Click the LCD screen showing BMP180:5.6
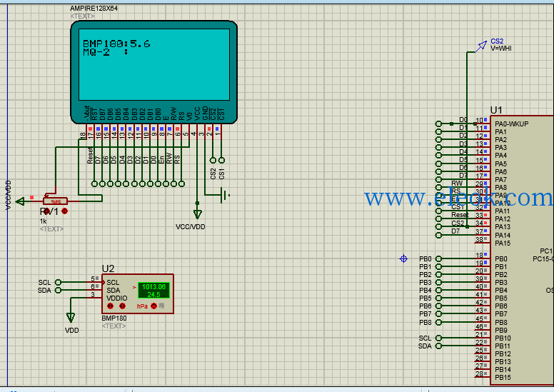The width and height of the screenshot is (554, 392). [154, 65]
